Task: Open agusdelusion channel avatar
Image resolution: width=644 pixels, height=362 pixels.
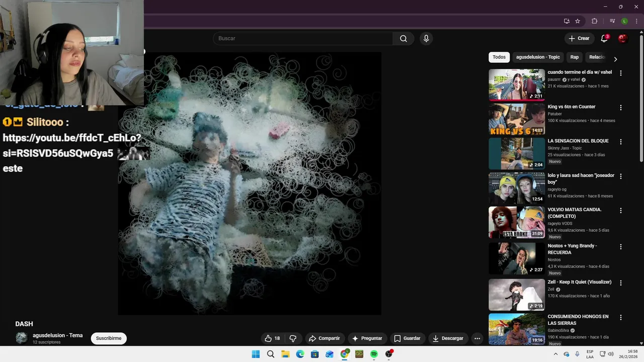Action: [x=22, y=338]
